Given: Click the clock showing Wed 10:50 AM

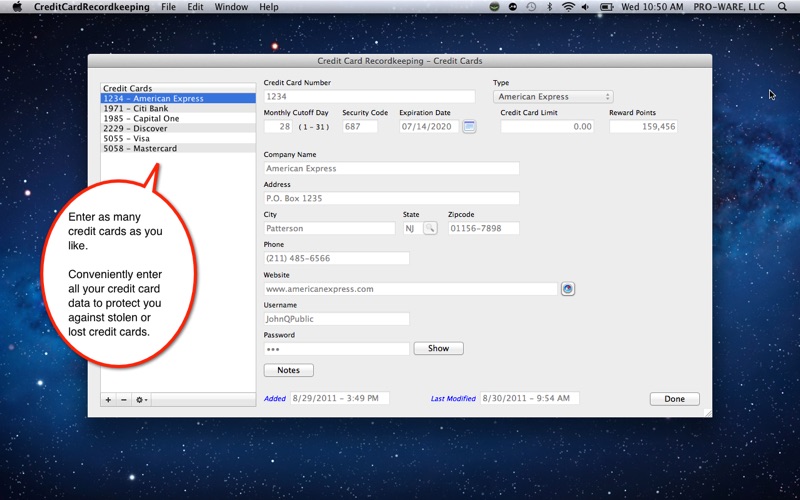Looking at the screenshot, I should pos(652,7).
